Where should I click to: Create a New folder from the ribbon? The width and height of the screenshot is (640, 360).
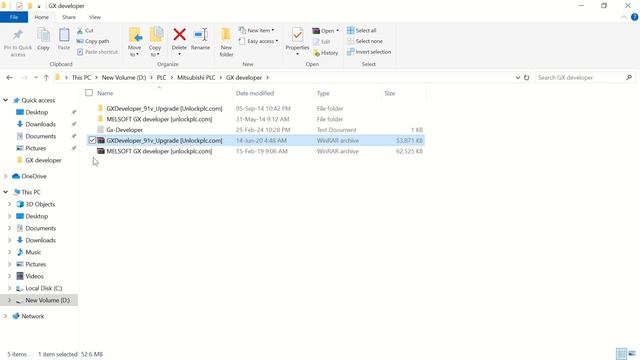226,42
